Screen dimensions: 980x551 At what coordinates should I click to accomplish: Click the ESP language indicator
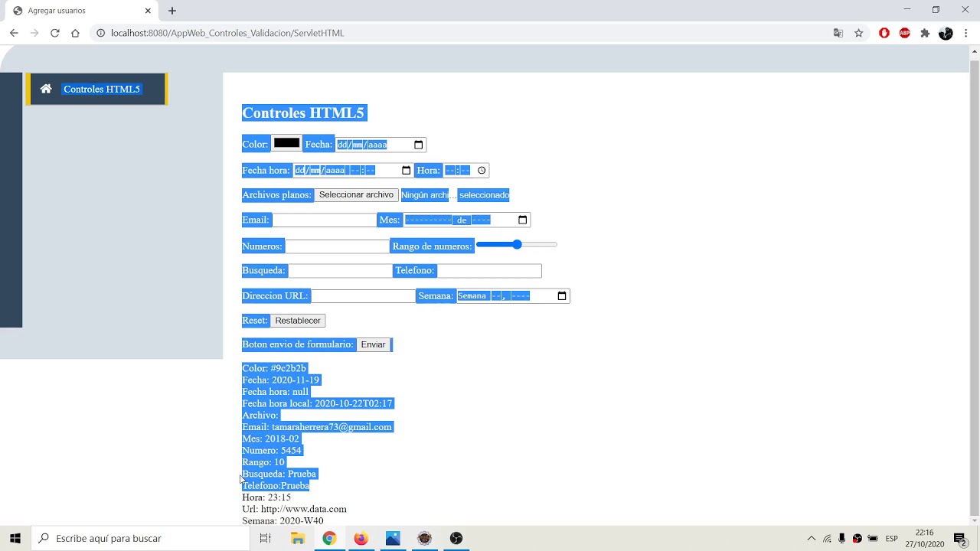(891, 538)
